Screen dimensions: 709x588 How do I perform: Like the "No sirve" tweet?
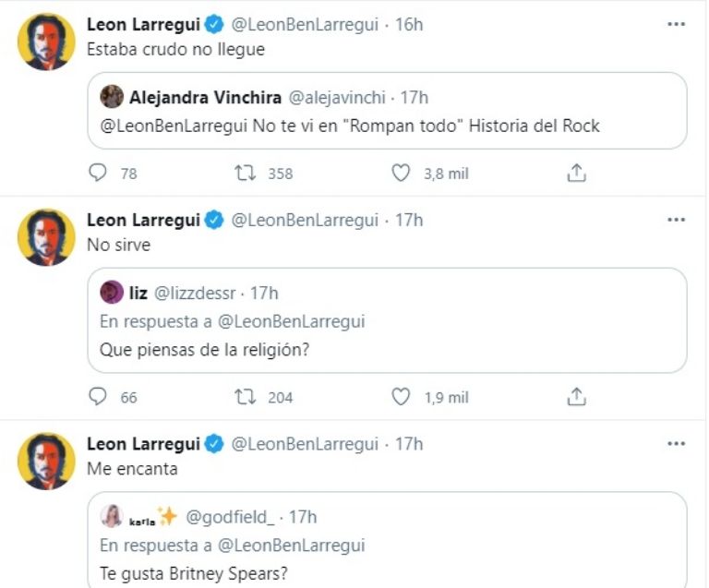coord(401,397)
